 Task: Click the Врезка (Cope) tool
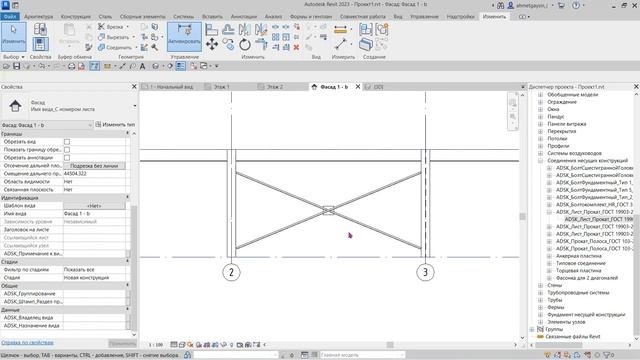pos(111,27)
